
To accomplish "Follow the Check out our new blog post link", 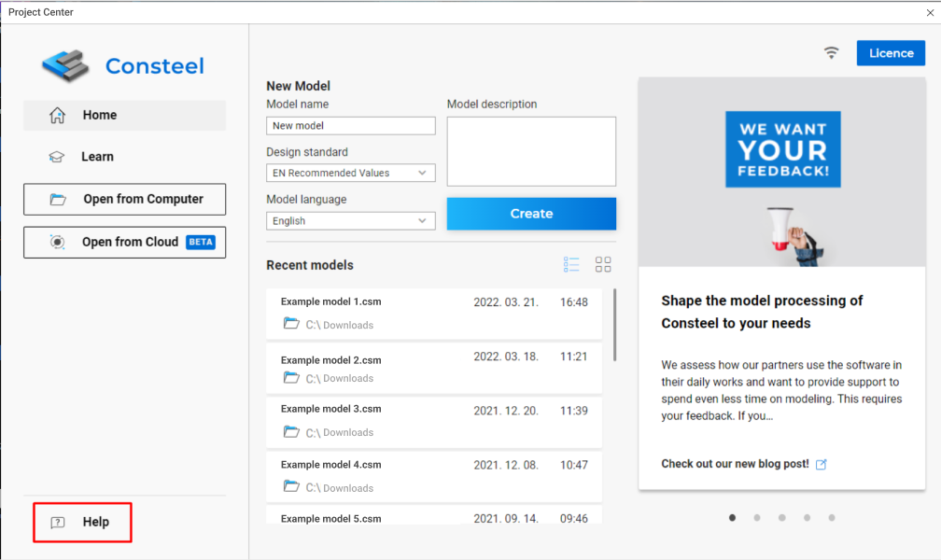I will 736,464.
